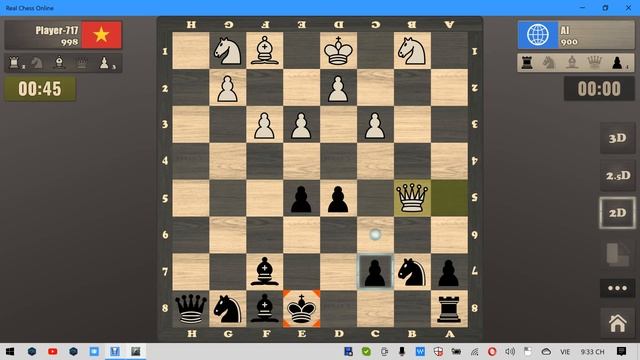
Task: Click the white pawn on C3
Action: (375, 125)
